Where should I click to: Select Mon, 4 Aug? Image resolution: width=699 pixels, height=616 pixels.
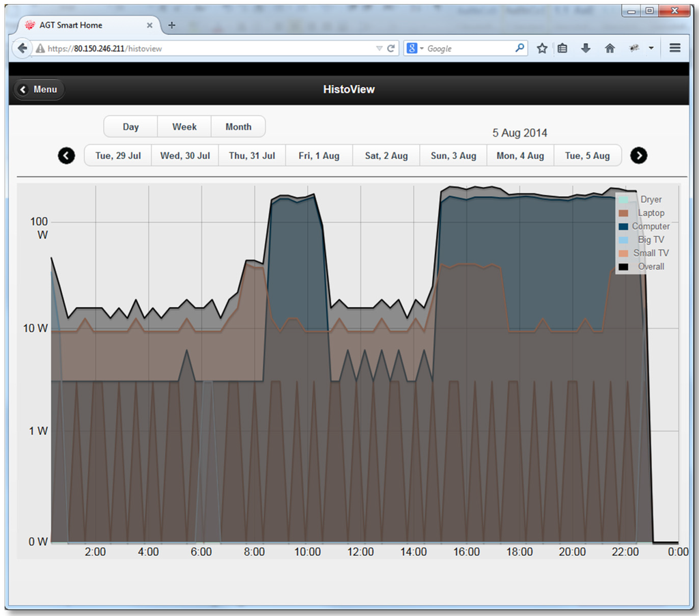click(520, 156)
